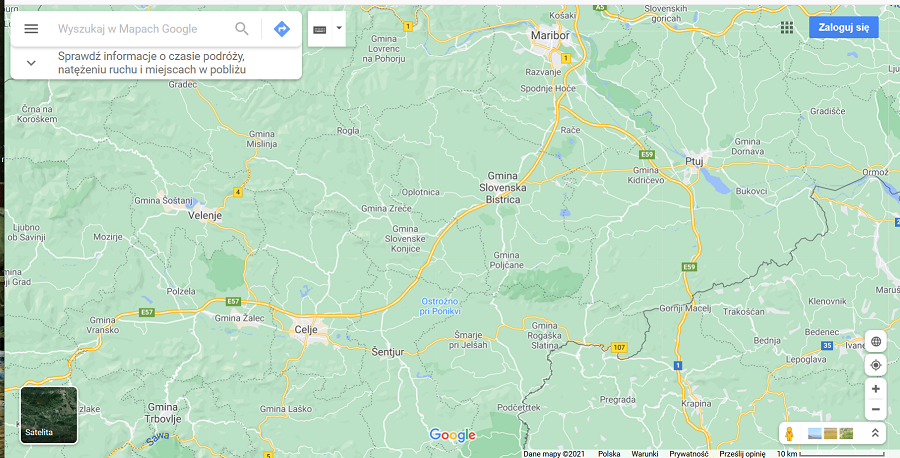The width and height of the screenshot is (900, 458).
Task: Click the Prześlij opinię link
Action: click(x=742, y=453)
